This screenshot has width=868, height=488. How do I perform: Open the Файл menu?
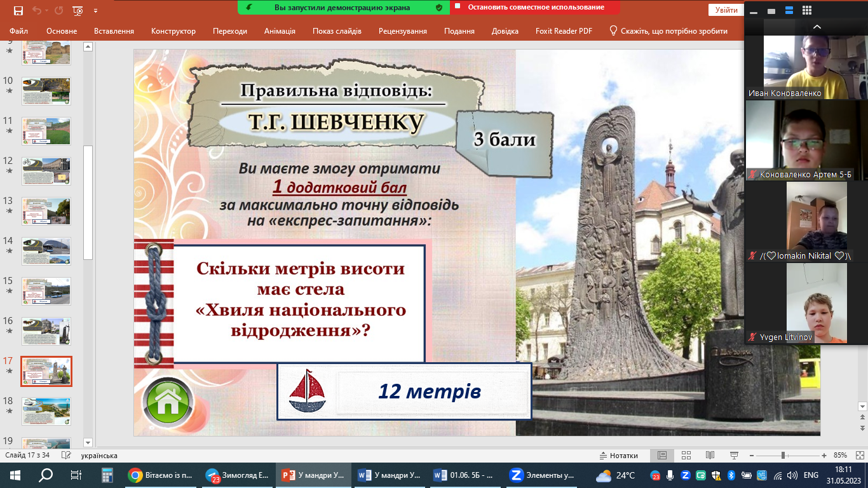coord(18,31)
